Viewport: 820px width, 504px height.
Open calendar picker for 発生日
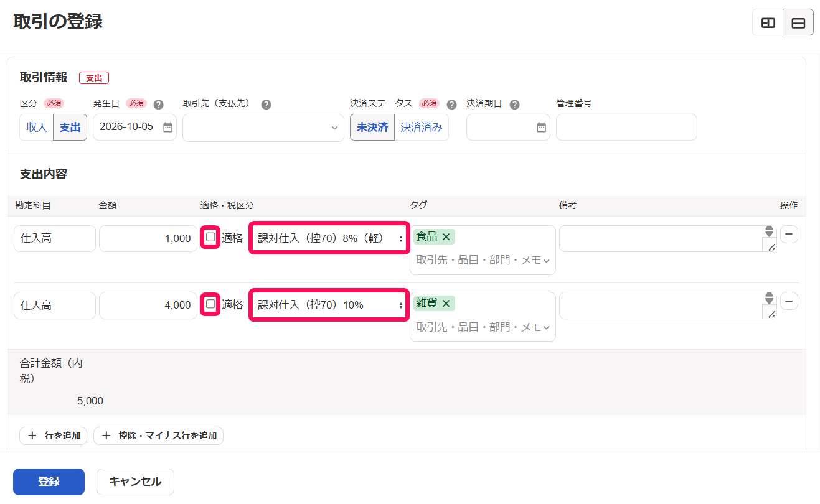click(x=167, y=127)
